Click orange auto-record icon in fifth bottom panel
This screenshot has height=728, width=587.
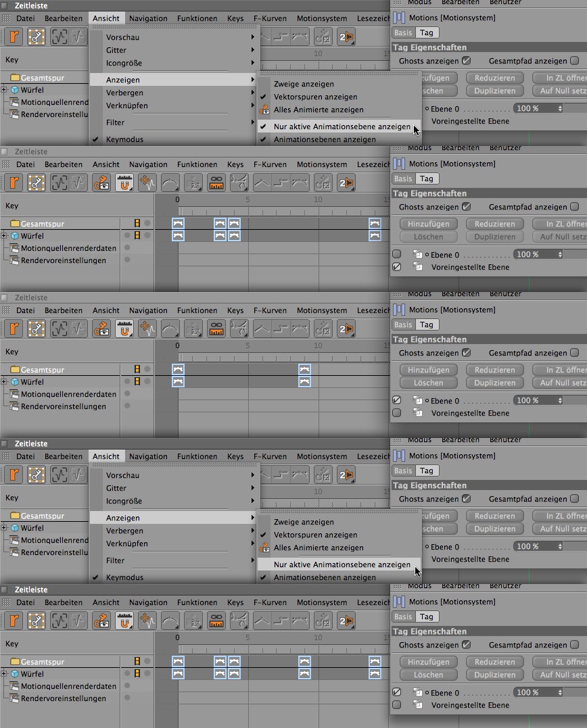[x=14, y=621]
